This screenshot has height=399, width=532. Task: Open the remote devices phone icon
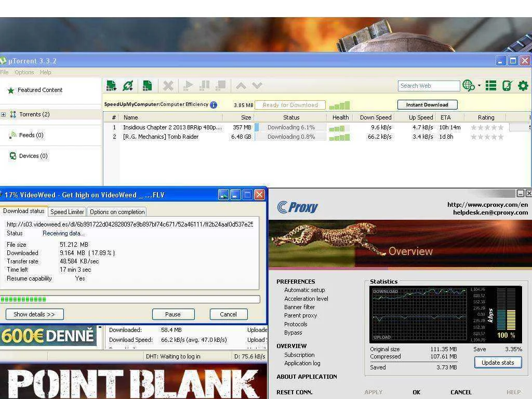(507, 86)
